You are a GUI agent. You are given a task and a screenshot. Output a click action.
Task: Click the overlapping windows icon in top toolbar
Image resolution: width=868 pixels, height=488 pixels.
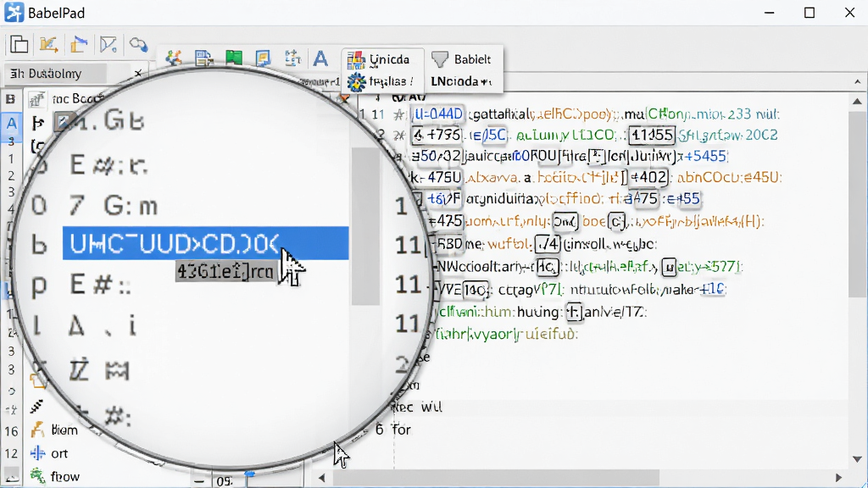pyautogui.click(x=19, y=44)
